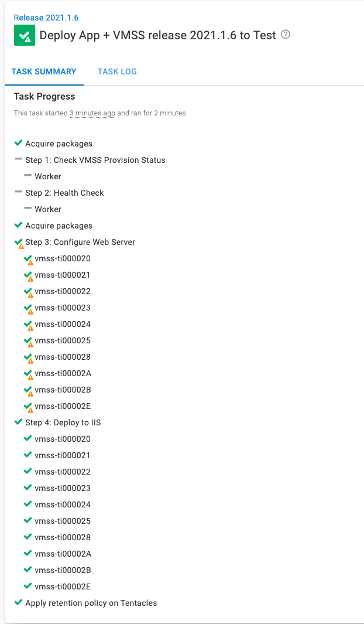The width and height of the screenshot is (364, 624).
Task: Click the green success icon beside the deployment title
Action: [x=24, y=35]
